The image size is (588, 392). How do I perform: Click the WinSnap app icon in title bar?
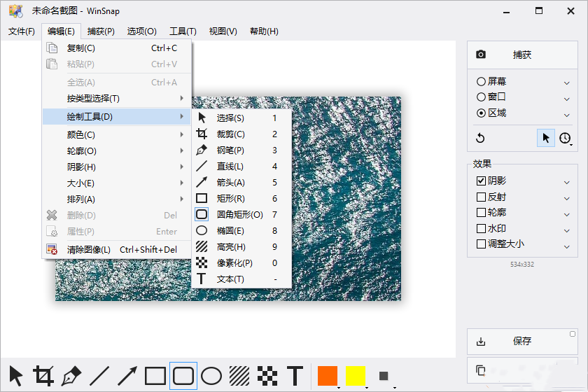[15, 11]
